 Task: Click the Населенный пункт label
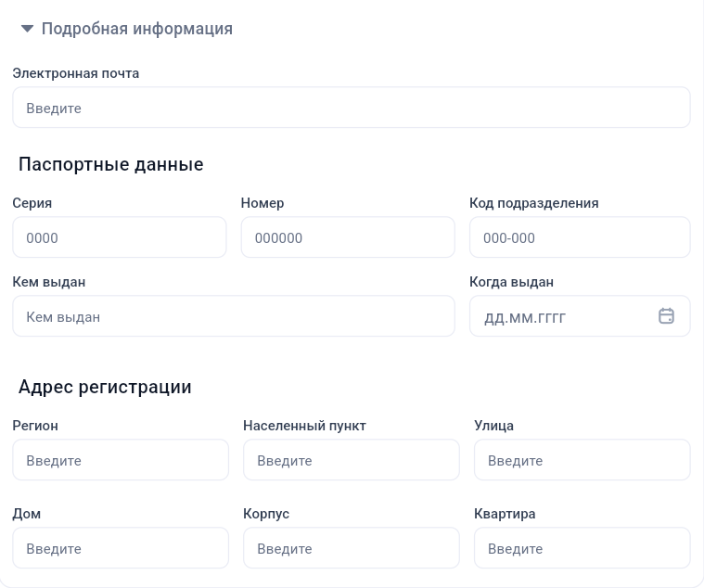[x=304, y=426]
